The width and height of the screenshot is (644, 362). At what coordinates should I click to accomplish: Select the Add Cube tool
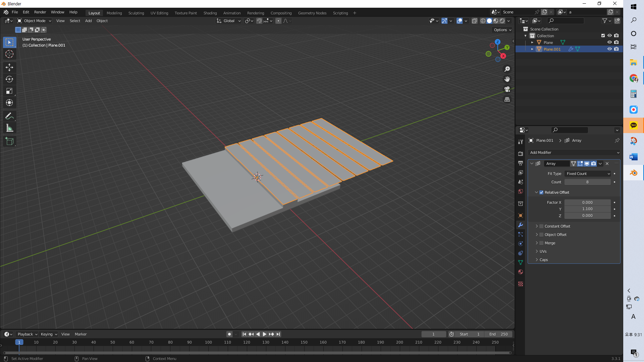[9, 141]
